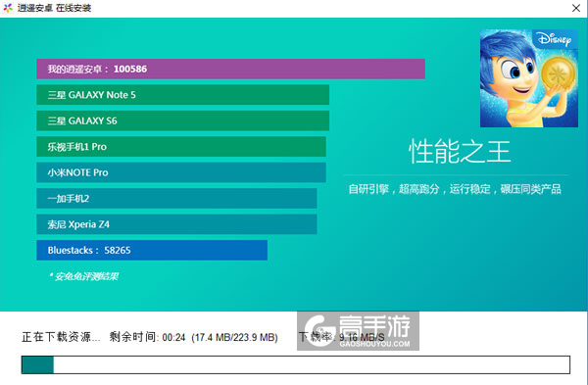Select the 乐视手机1 Pro bar
This screenshot has height=385, width=588.
point(181,147)
